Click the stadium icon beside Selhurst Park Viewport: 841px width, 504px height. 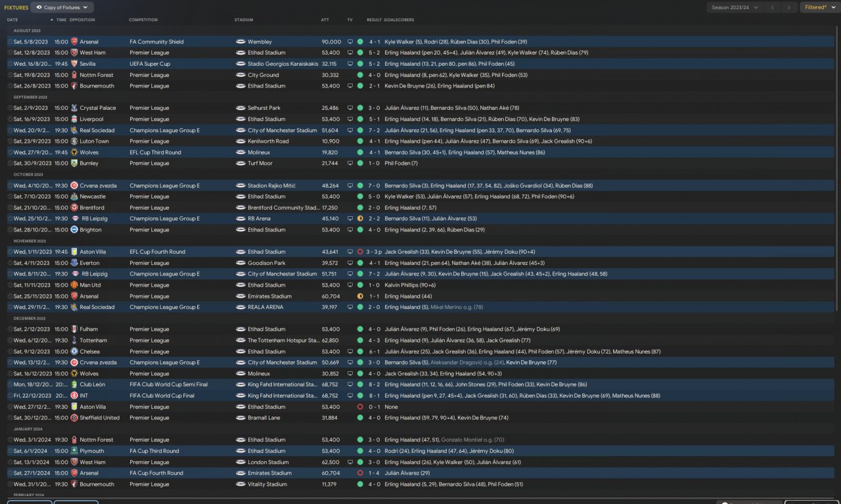tap(240, 108)
